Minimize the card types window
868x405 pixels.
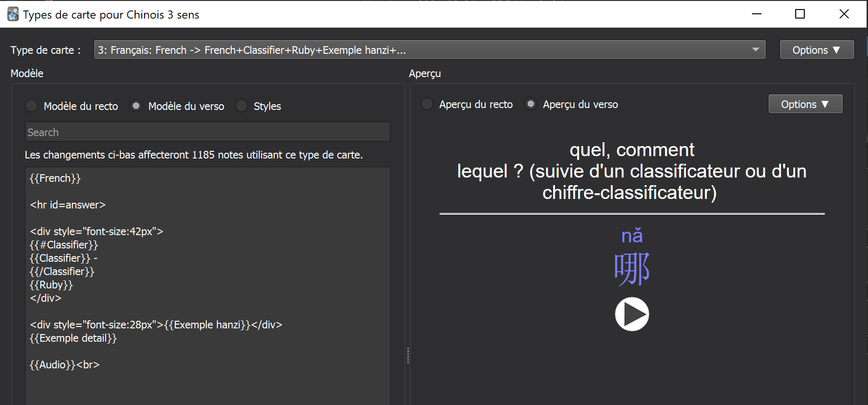point(757,14)
